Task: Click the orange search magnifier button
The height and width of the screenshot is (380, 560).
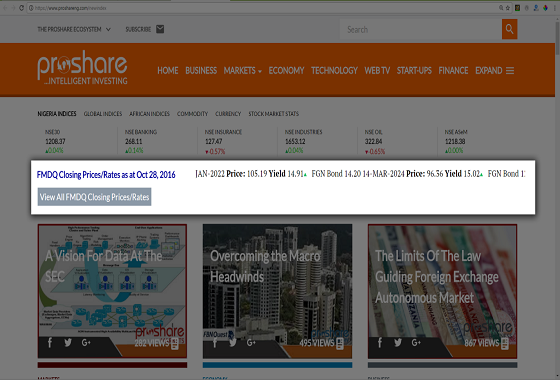Action: pos(509,29)
